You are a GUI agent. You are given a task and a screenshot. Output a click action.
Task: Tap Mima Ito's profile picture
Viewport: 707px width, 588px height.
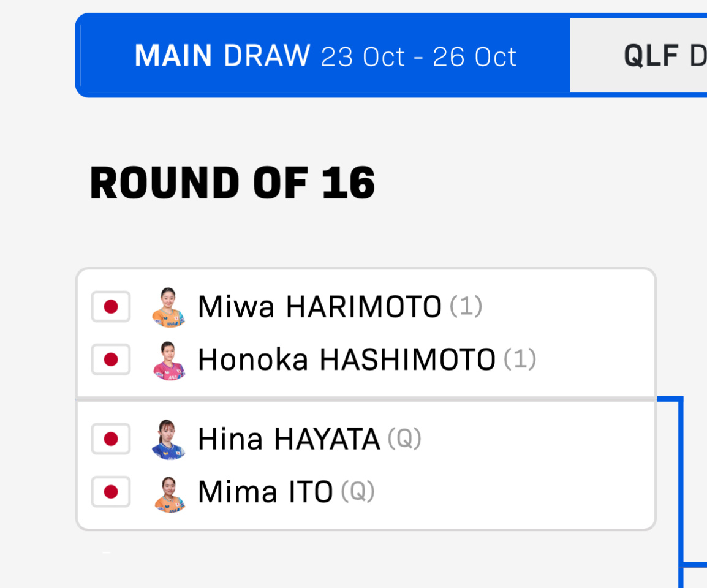point(168,492)
